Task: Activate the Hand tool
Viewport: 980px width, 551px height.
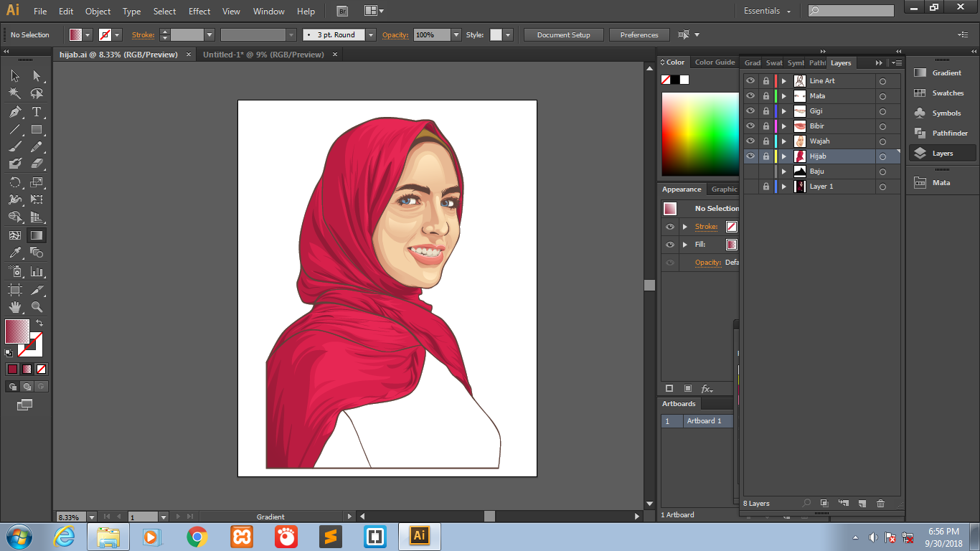Action: [14, 307]
